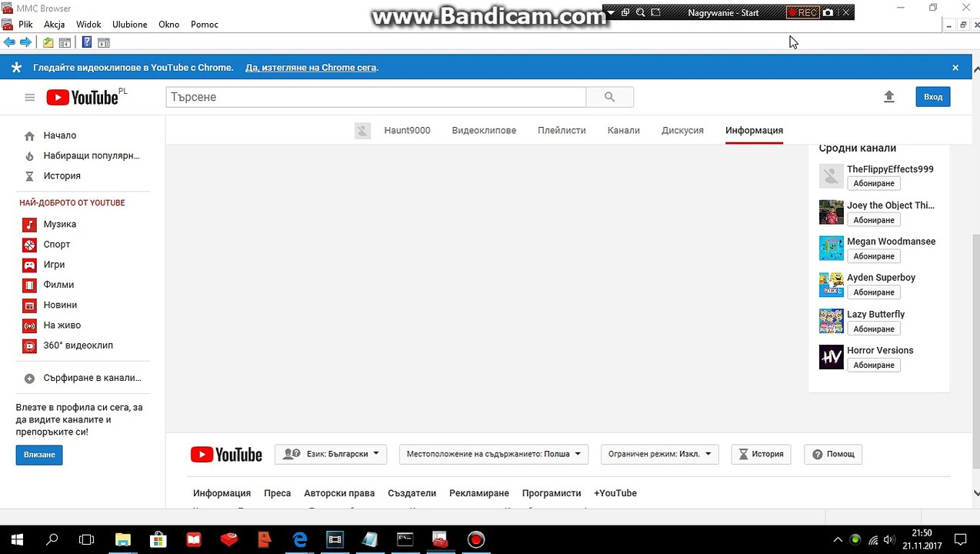The image size is (980, 554).
Task: Select the Информация tab
Action: [754, 130]
